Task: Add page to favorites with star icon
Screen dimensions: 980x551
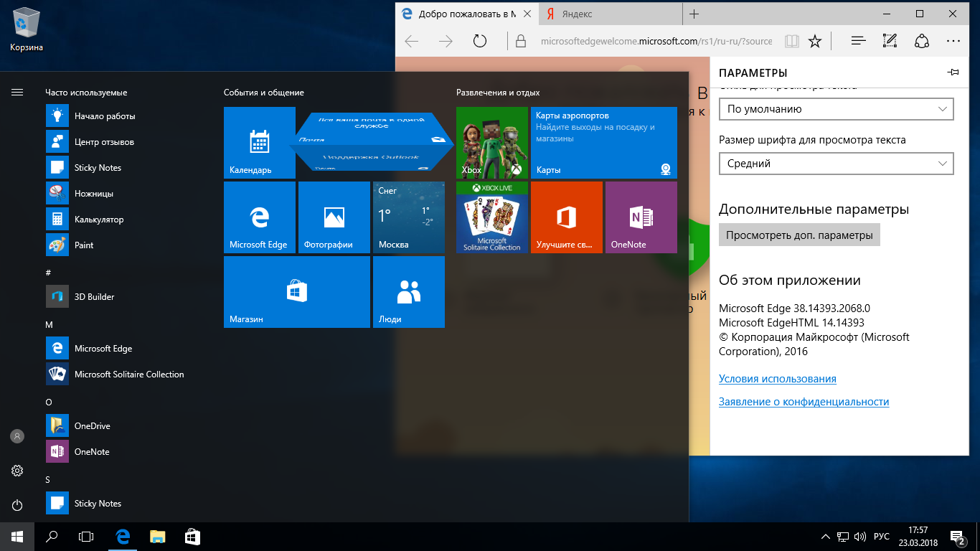Action: tap(815, 41)
